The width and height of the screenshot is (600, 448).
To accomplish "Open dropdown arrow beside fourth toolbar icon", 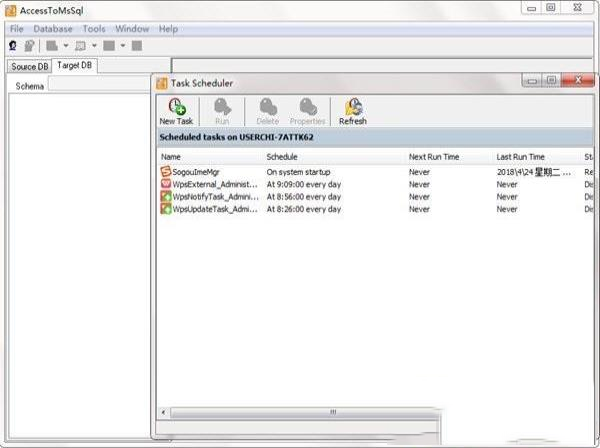I will [x=95, y=46].
